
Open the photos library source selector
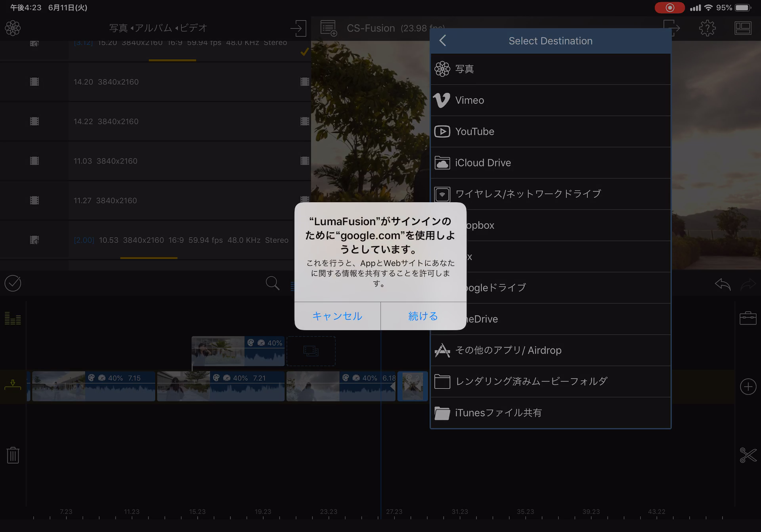tap(13, 28)
